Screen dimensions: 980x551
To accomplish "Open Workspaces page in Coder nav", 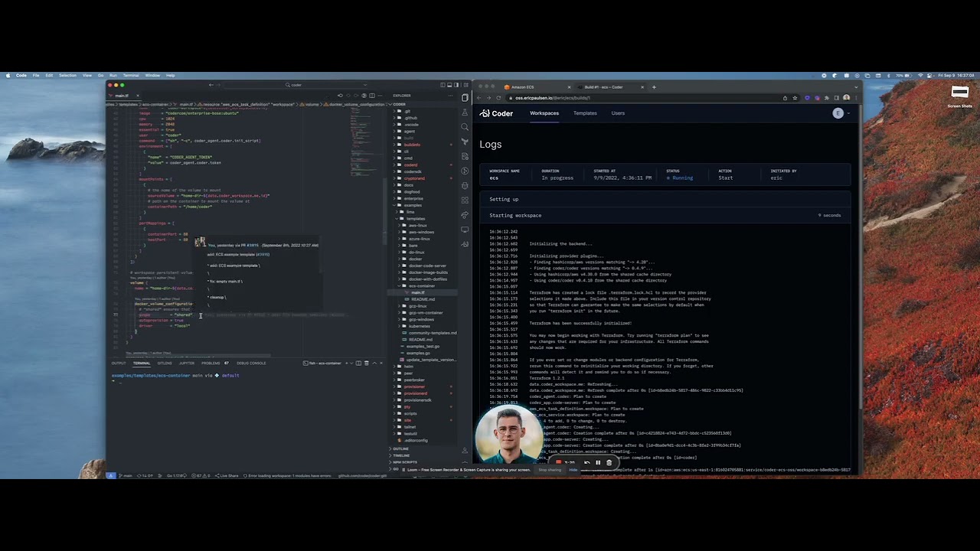I will tap(544, 113).
